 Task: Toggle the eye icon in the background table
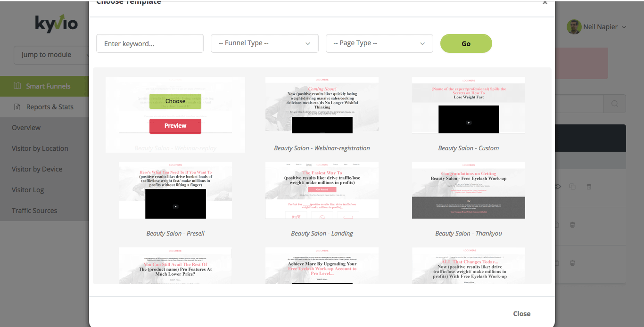(558, 187)
